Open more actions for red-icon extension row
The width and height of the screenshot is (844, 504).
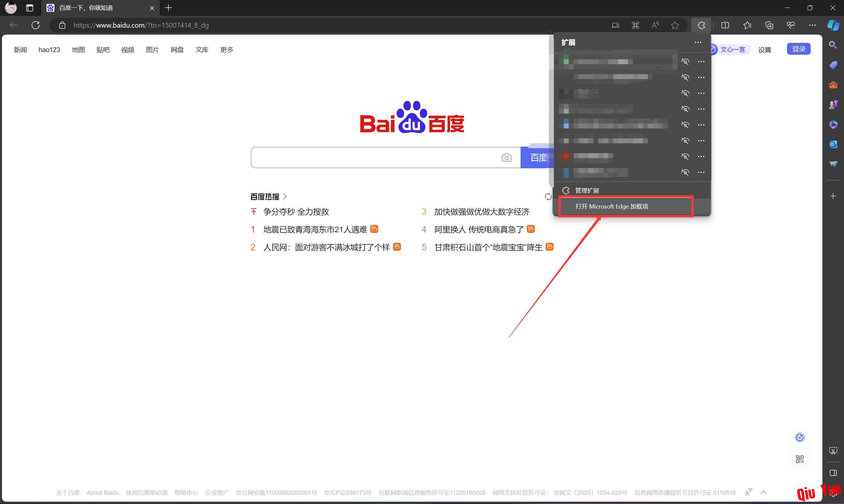[x=701, y=156]
